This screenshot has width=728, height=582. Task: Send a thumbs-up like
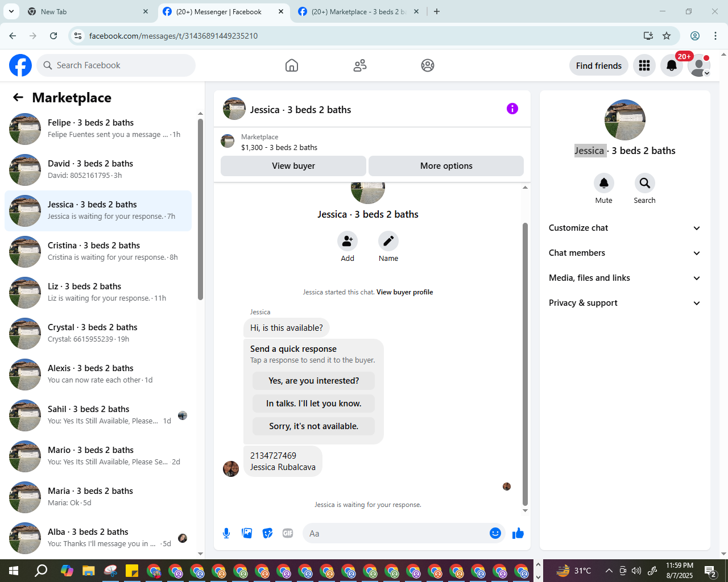518,533
